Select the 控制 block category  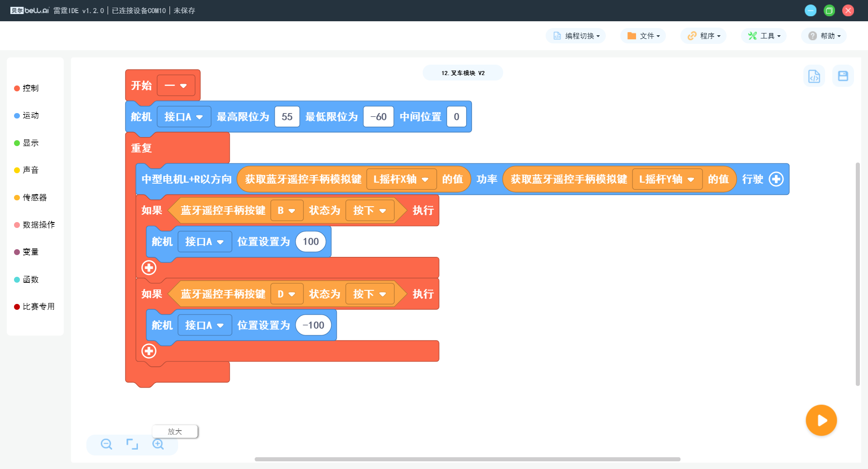(x=27, y=88)
